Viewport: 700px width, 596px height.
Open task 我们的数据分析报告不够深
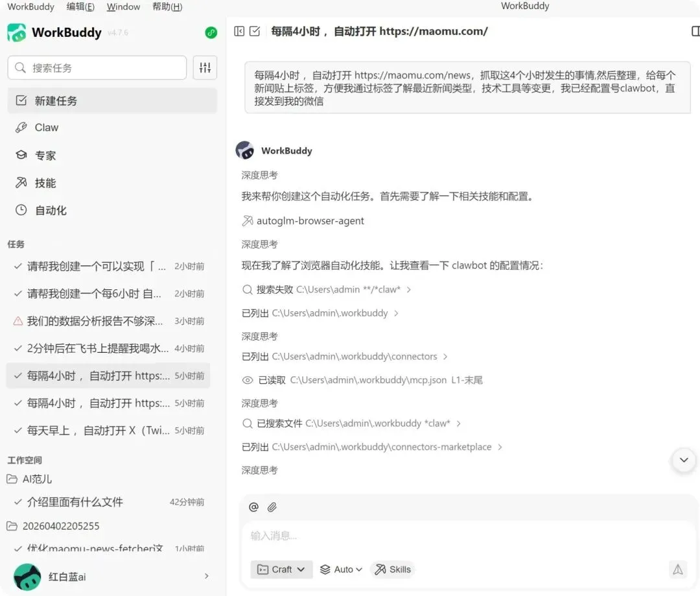(108, 321)
